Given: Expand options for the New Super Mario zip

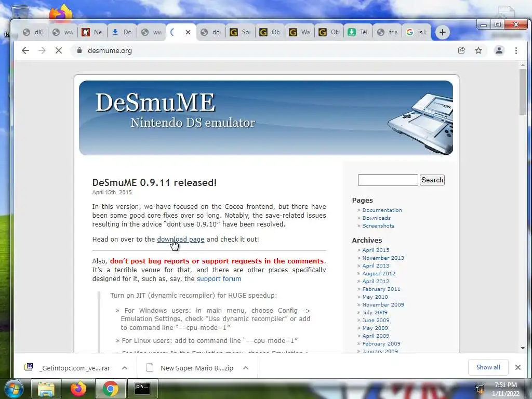Looking at the screenshot, I should (x=246, y=368).
